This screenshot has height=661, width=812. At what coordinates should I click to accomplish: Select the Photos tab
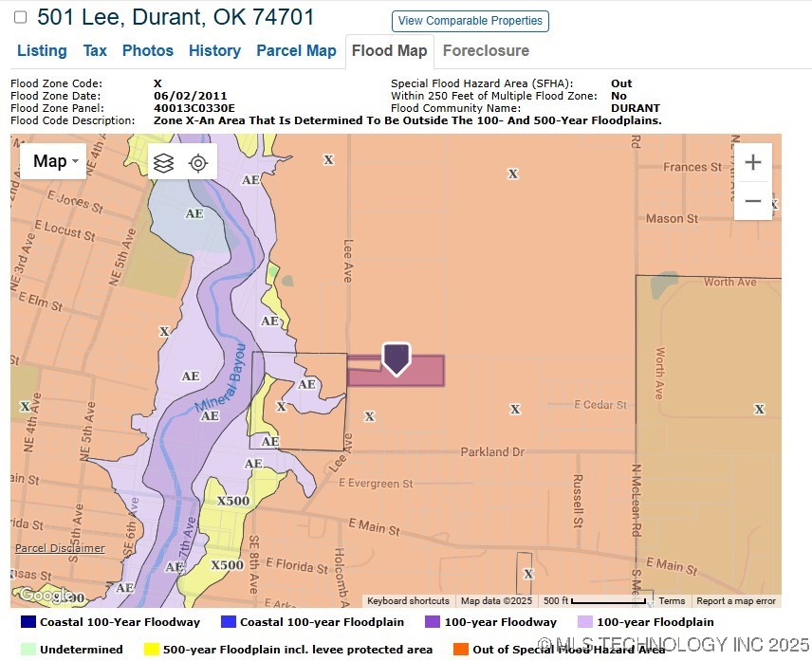pyautogui.click(x=148, y=50)
